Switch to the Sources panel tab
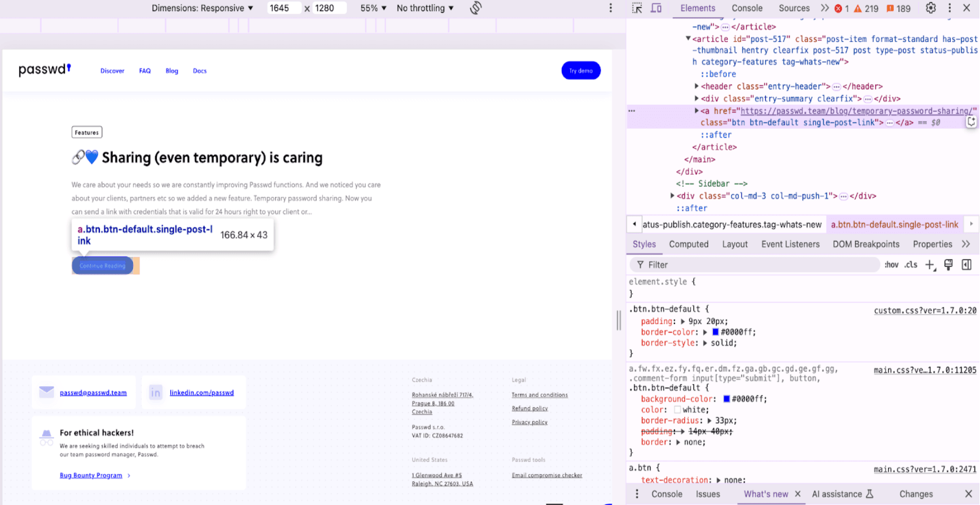This screenshot has height=505, width=980. (x=794, y=8)
